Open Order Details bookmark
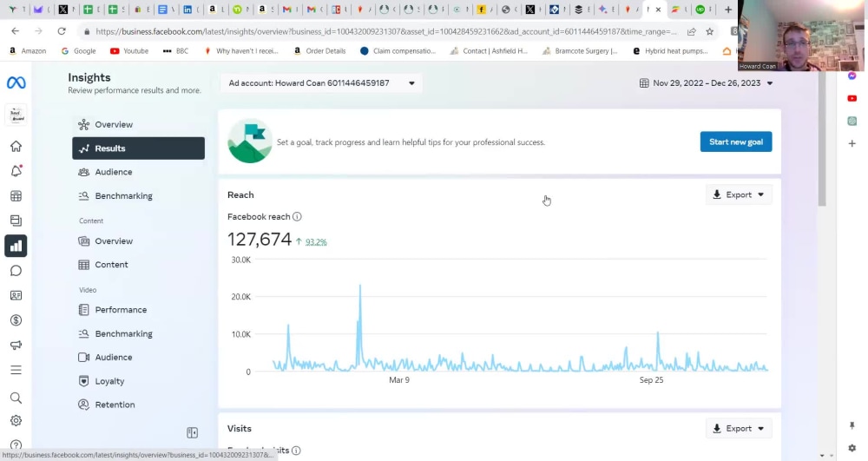 pos(320,51)
